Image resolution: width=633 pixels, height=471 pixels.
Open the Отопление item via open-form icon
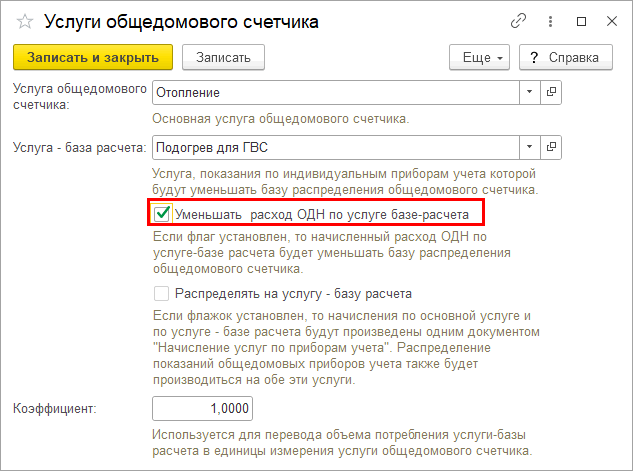[551, 92]
